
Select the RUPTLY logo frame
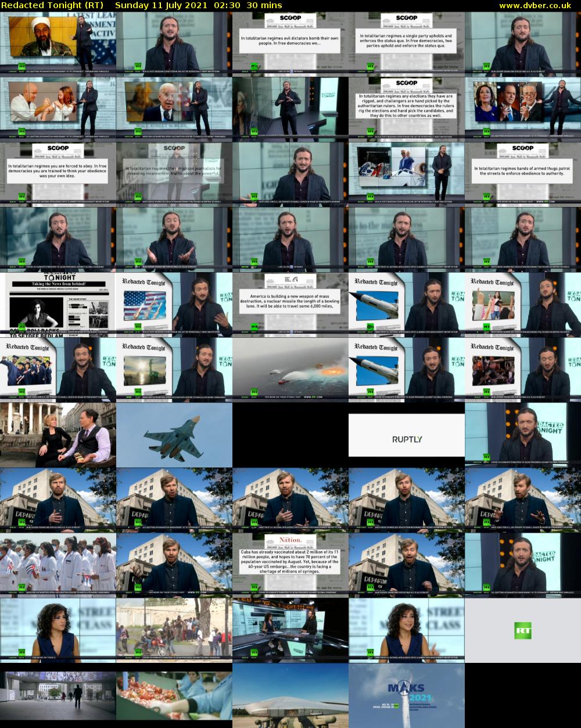[407, 435]
